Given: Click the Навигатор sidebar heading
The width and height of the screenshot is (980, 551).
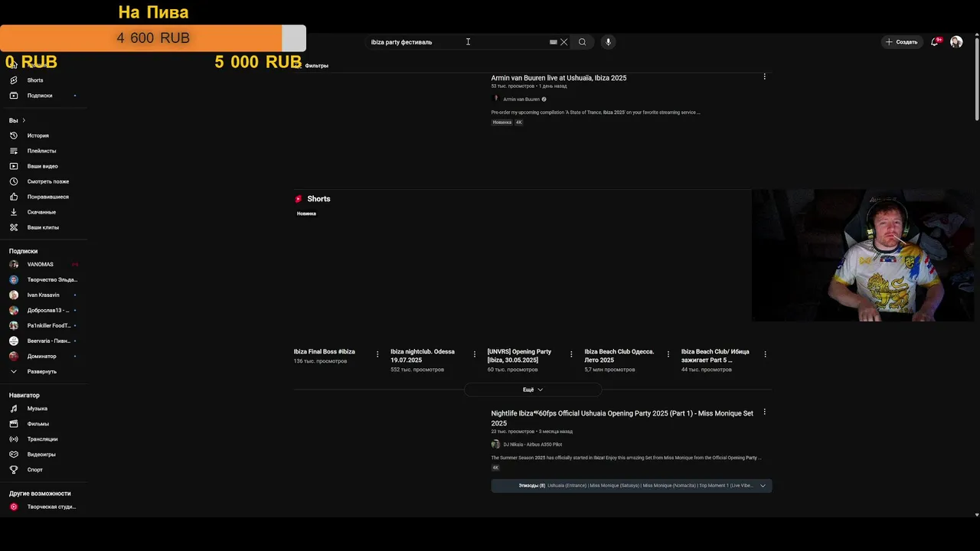Looking at the screenshot, I should [24, 396].
